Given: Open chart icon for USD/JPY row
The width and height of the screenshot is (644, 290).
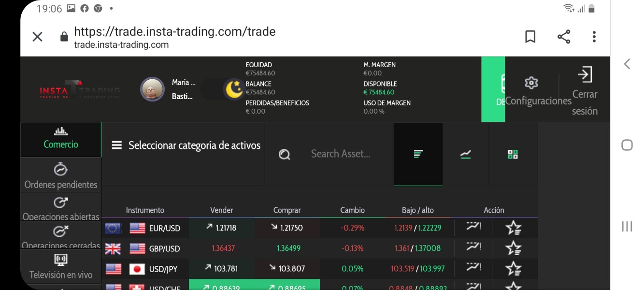Looking at the screenshot, I should point(473,267).
